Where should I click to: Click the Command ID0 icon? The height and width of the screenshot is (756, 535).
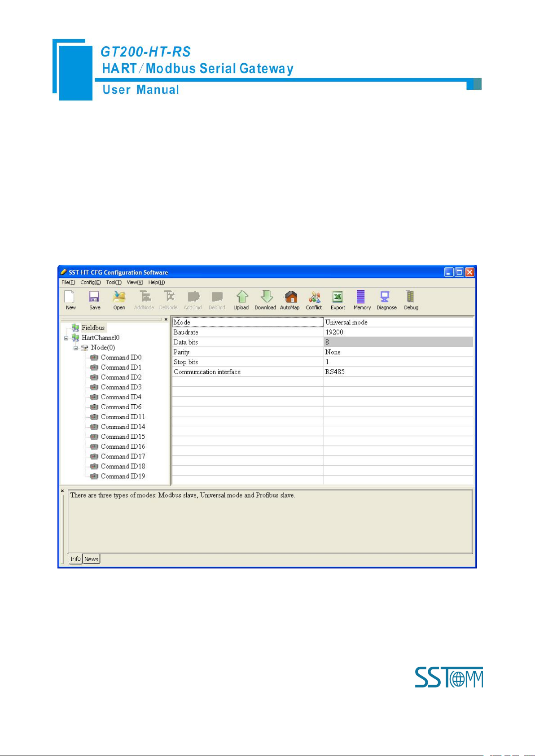(x=94, y=358)
